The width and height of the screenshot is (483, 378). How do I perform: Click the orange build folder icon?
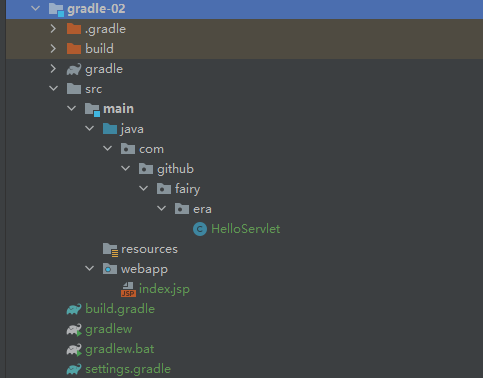(x=74, y=49)
